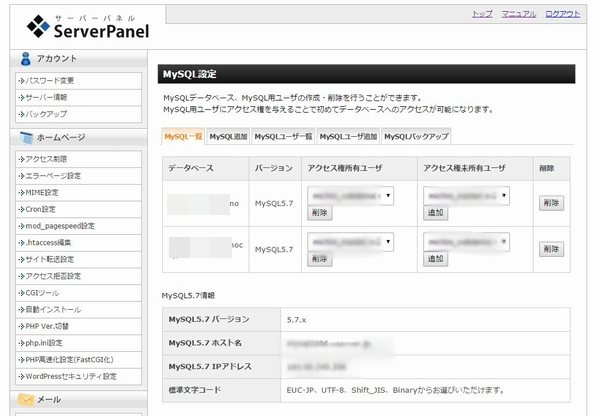The image size is (600, 416).
Task: Switch to the MySQLバックアップ tab
Action: coord(416,137)
